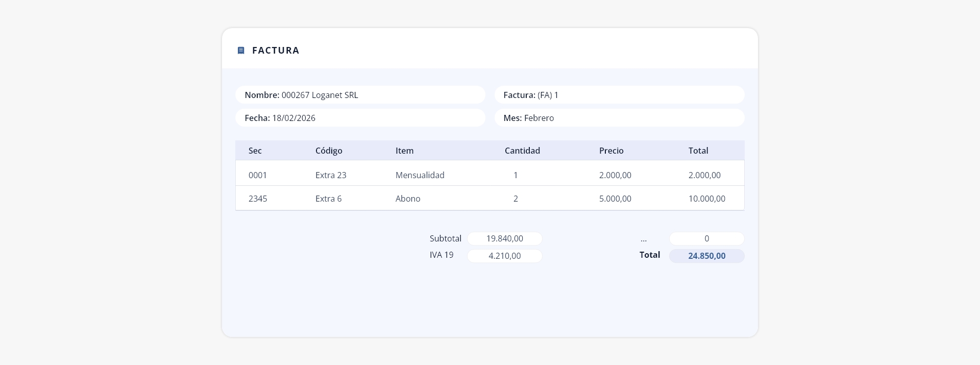
Task: Click the Precio column header
Action: click(611, 151)
